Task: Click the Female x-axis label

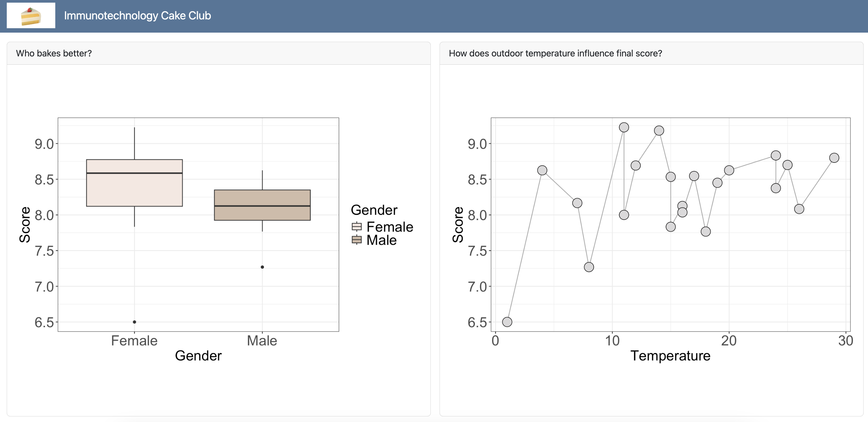Action: (x=134, y=341)
